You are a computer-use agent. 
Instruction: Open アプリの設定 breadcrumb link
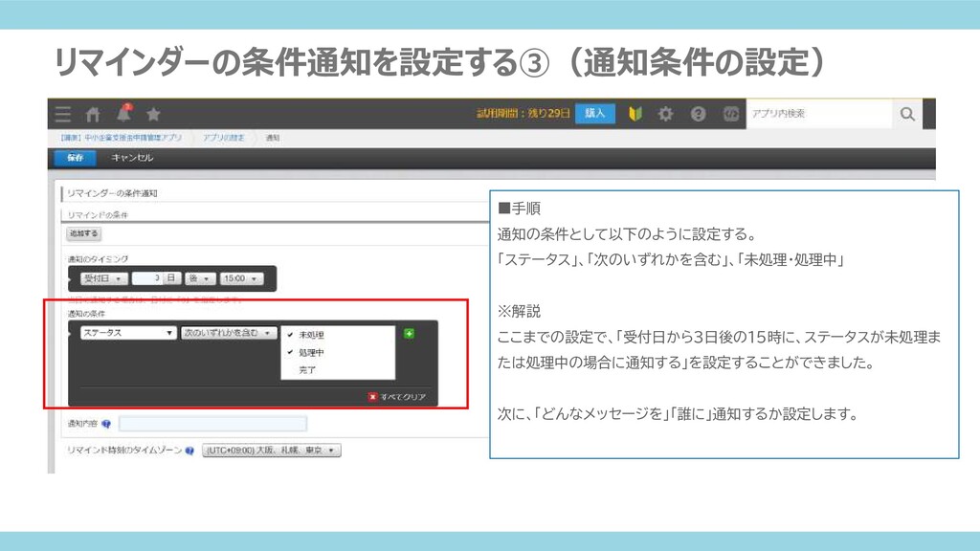point(223,138)
